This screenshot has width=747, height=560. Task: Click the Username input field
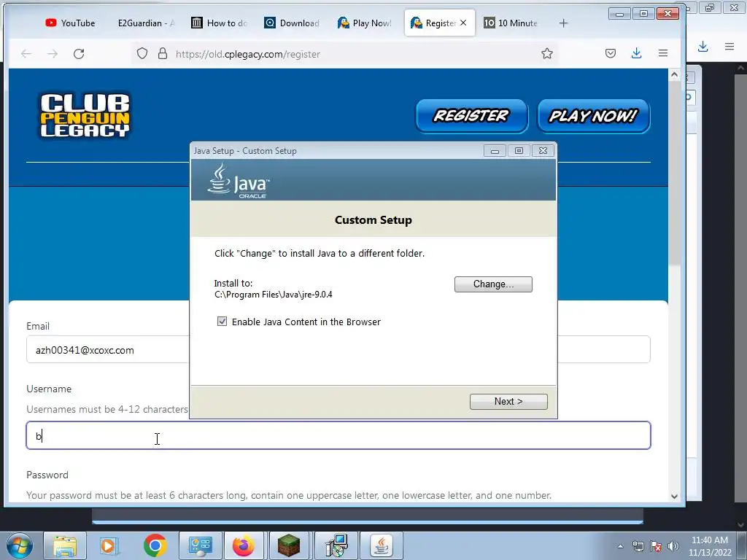tap(338, 435)
